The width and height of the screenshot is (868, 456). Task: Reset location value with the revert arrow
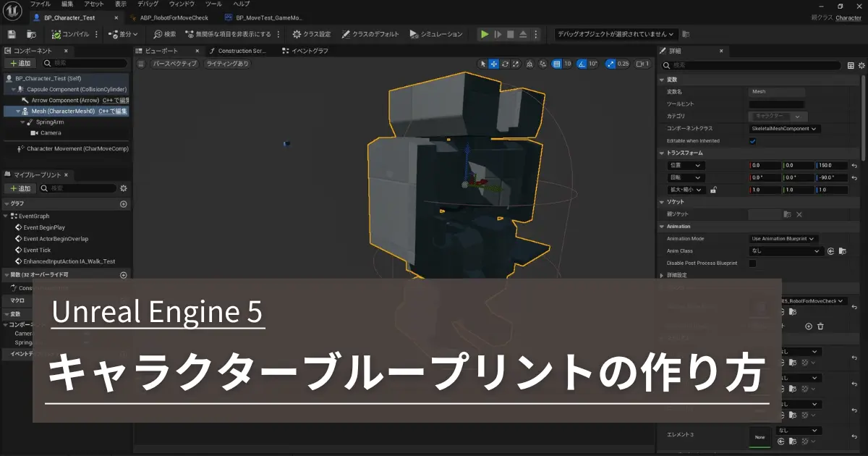854,166
